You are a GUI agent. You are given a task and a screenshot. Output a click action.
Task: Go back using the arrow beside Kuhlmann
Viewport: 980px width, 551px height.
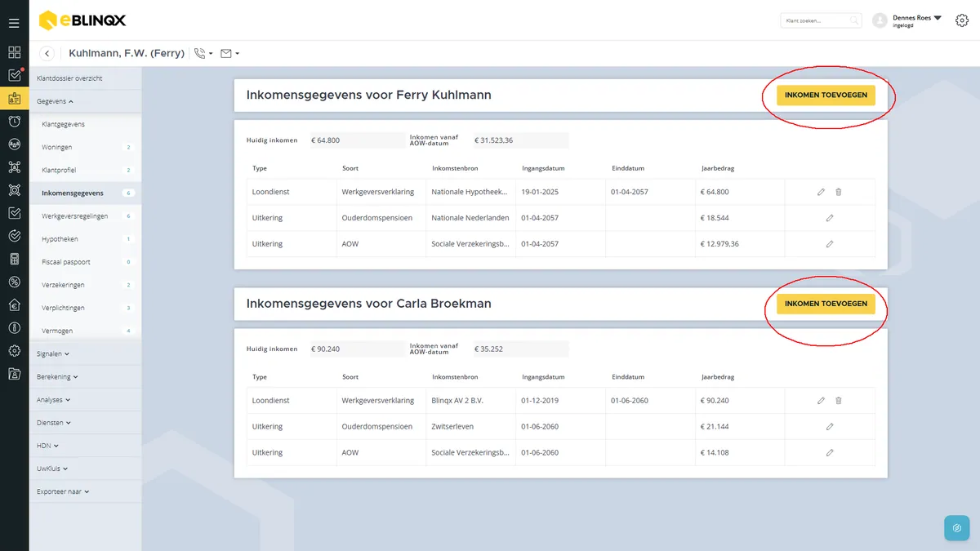click(47, 53)
